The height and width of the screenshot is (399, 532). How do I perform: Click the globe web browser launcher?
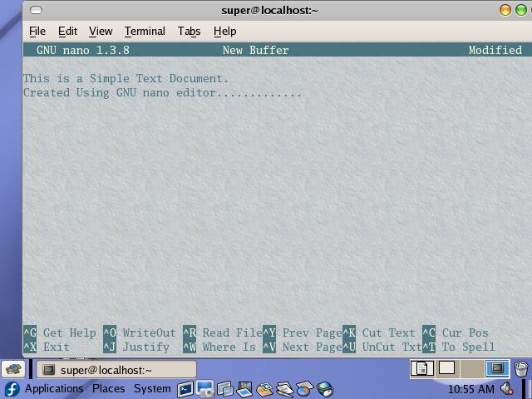tap(325, 389)
